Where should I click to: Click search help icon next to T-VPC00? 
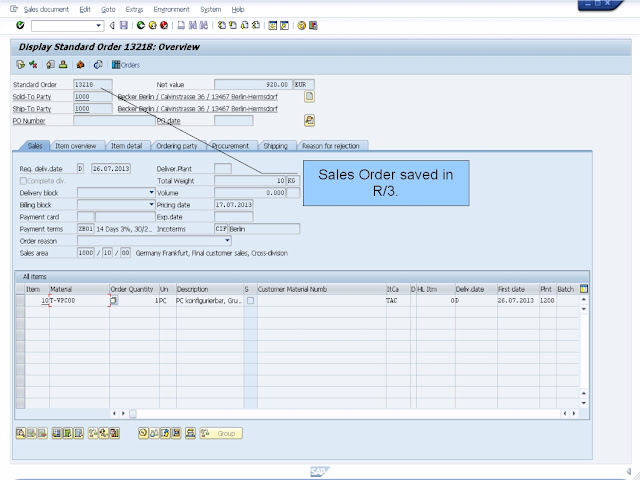pos(114,300)
